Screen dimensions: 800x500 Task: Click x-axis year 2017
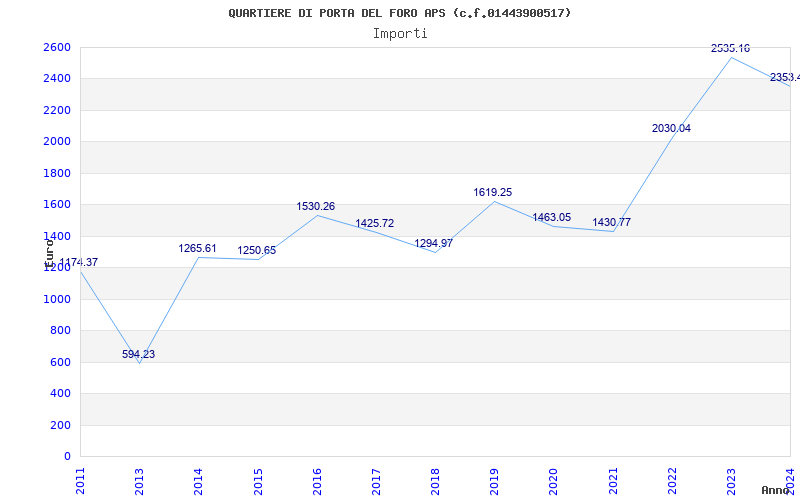(376, 482)
